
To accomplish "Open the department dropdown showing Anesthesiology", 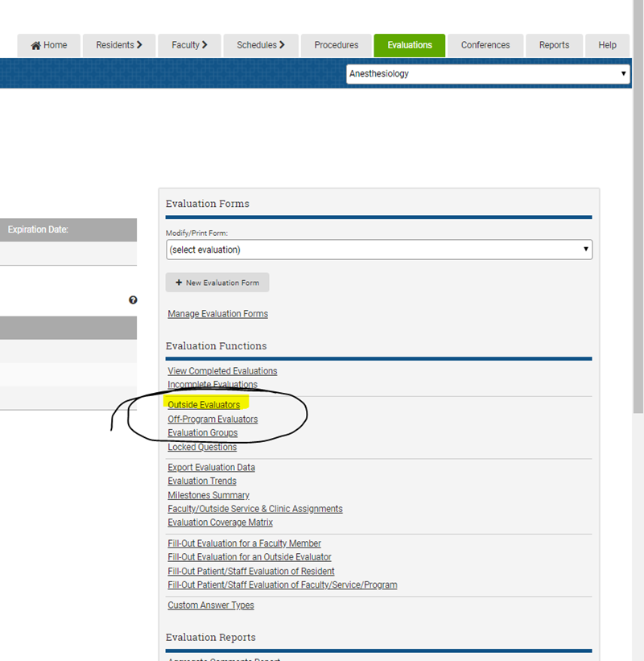I will (621, 73).
